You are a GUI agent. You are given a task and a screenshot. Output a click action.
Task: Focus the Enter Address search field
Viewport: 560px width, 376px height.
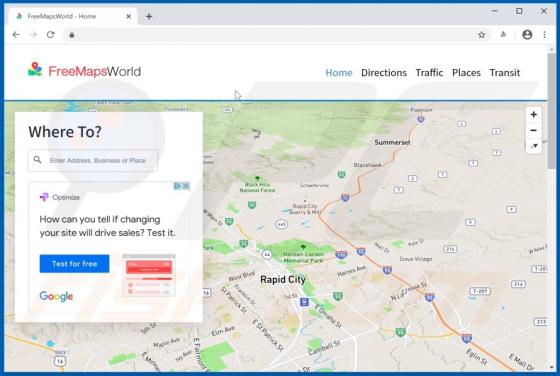tap(92, 160)
